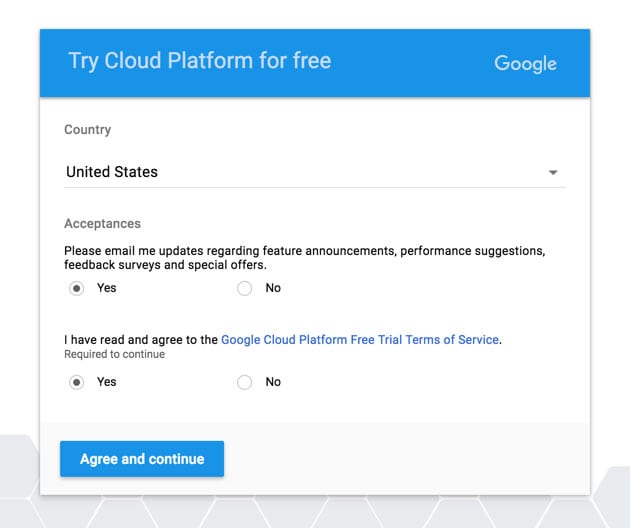The width and height of the screenshot is (630, 528).
Task: Click the email updates description text
Action: (305, 258)
